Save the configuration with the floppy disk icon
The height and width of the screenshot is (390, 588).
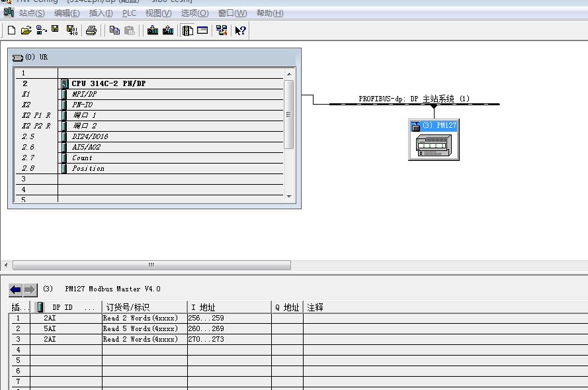click(56, 29)
